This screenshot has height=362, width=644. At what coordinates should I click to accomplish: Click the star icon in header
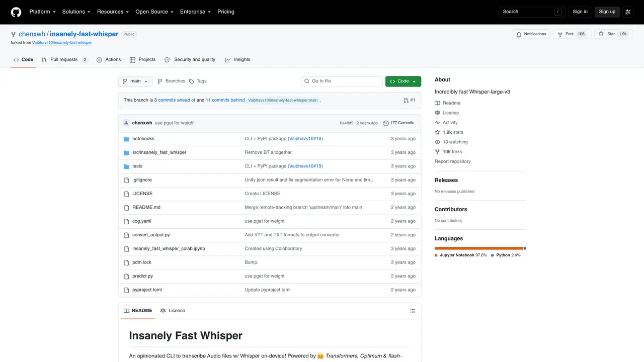pos(601,34)
